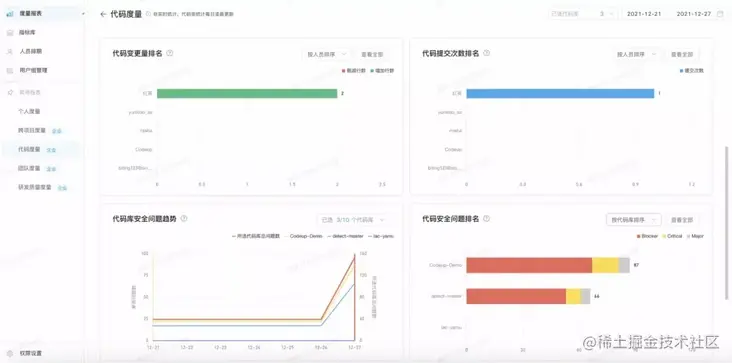
Task: Open the calendar icon after 2021-12-27
Action: [720, 14]
